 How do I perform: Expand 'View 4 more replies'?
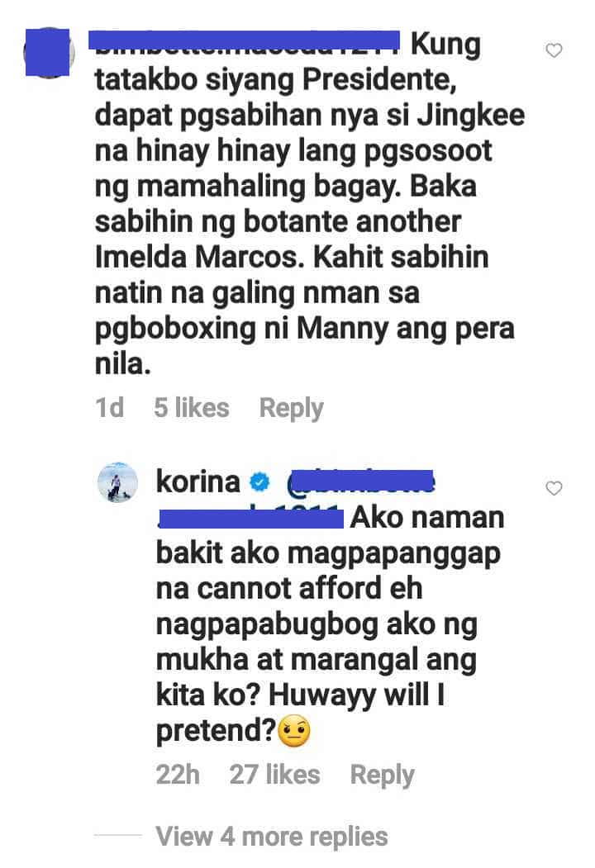tap(271, 836)
